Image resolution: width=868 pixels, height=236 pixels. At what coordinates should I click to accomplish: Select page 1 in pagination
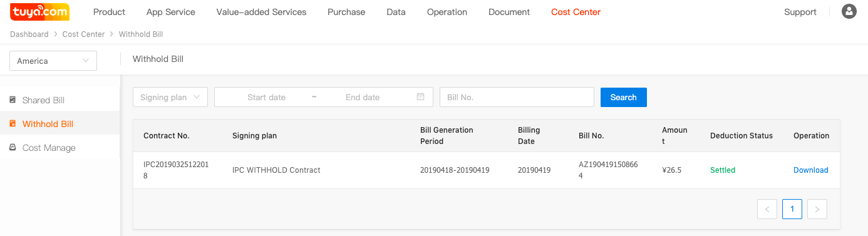click(x=792, y=209)
